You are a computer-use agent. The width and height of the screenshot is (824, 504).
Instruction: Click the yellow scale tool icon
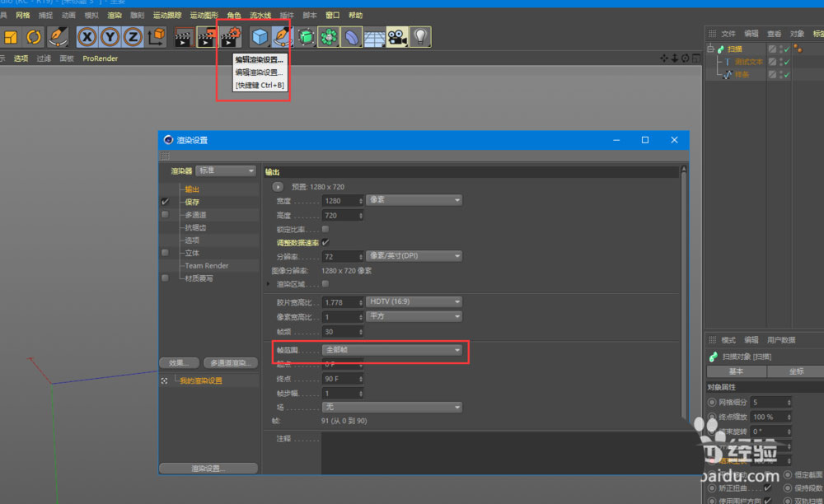pos(11,37)
